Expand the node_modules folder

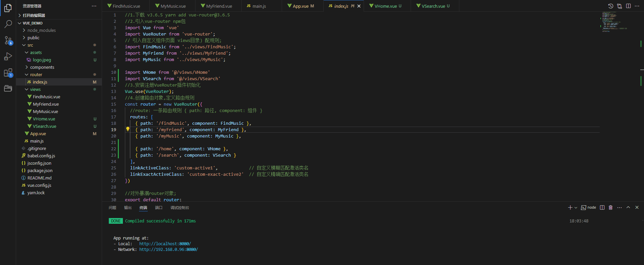(59, 30)
